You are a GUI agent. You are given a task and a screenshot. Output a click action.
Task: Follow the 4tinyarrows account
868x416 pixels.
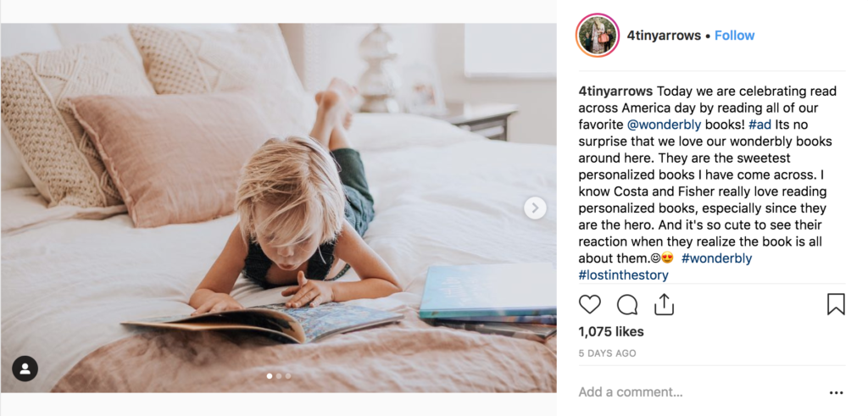[734, 36]
